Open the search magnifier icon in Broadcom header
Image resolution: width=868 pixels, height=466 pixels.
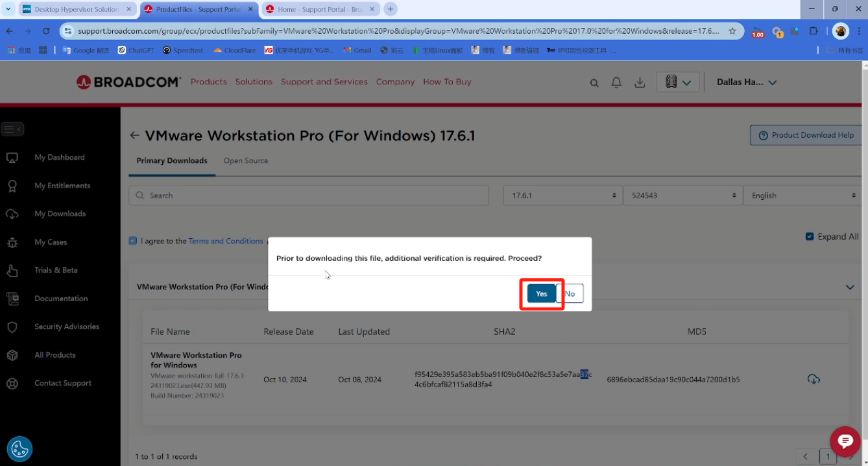click(x=594, y=82)
